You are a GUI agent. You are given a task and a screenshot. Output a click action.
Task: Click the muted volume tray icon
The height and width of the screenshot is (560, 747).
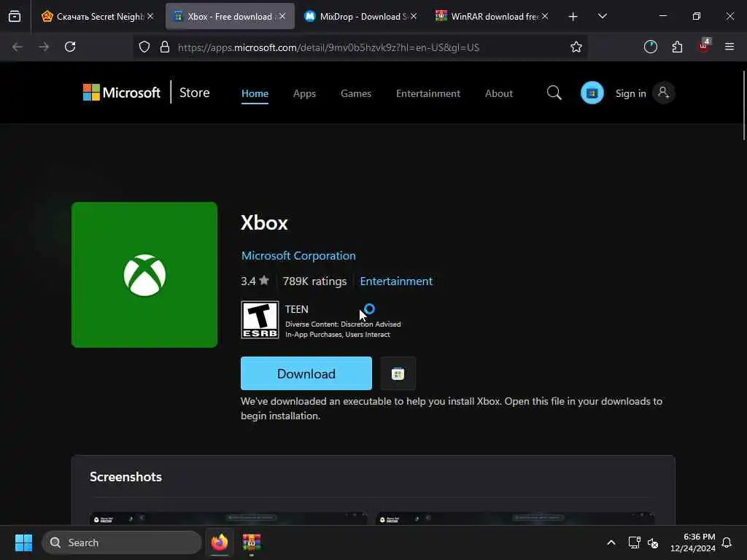(x=653, y=542)
